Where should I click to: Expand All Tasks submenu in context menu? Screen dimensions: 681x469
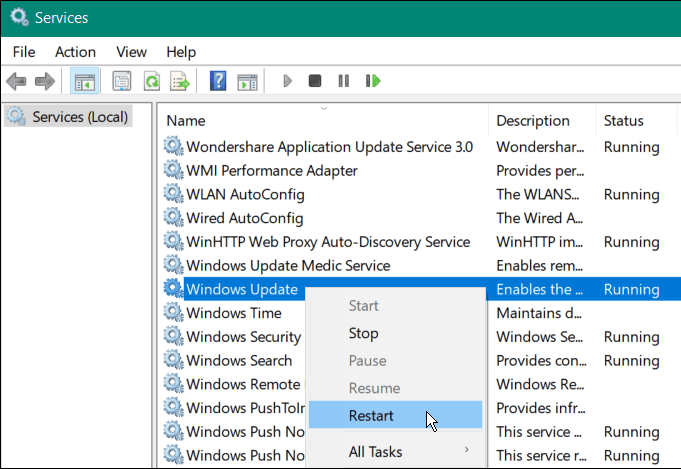click(395, 452)
